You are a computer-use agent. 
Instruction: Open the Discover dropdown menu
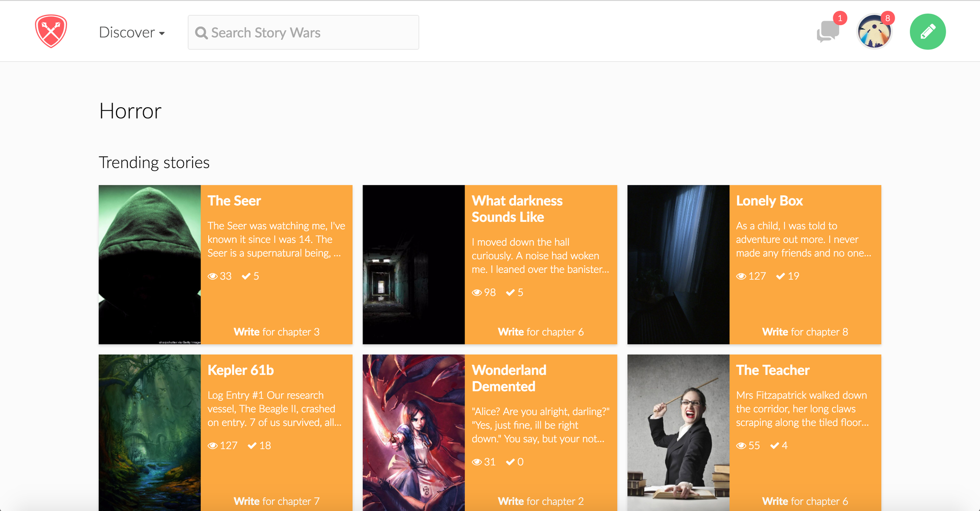(132, 32)
